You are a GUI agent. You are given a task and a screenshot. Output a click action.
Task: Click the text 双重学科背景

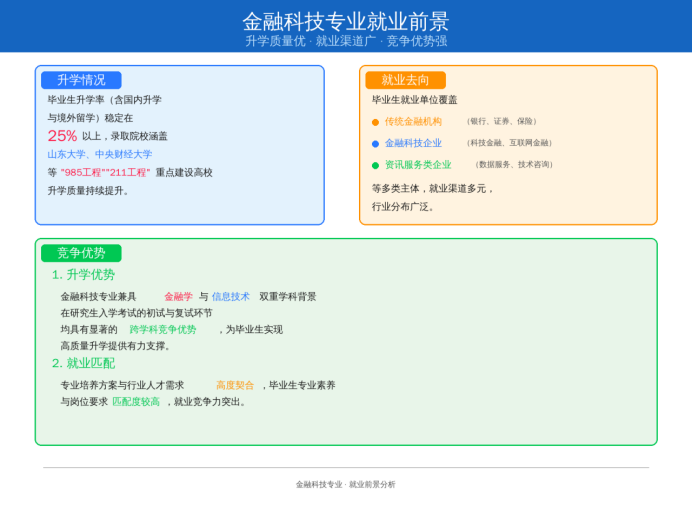coord(288,297)
